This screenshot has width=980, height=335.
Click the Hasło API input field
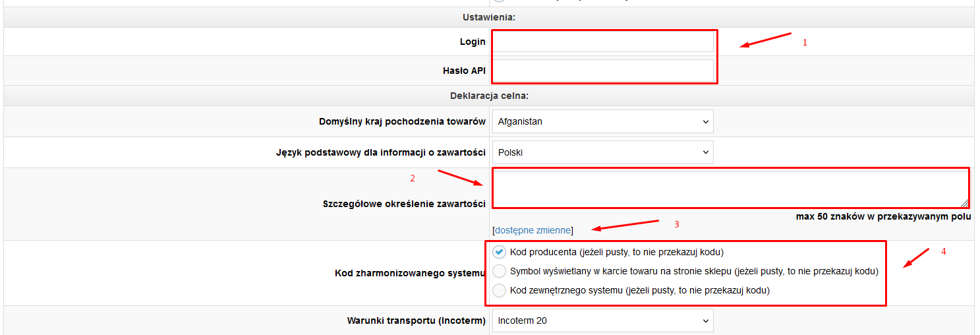pos(603,71)
